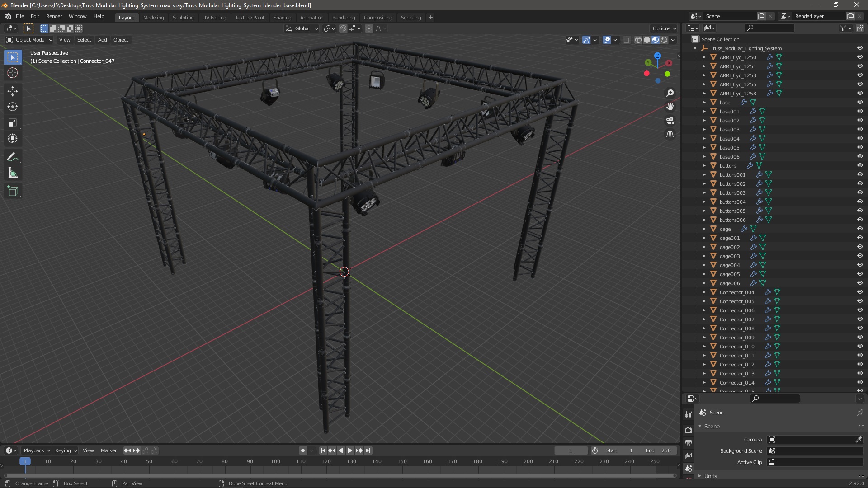Select the Scale tool
This screenshot has height=488, width=868.
point(13,122)
